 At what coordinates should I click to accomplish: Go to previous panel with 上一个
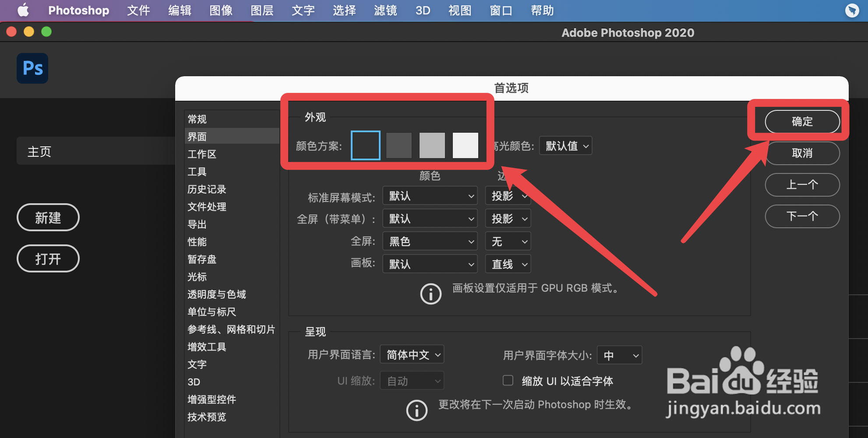[x=802, y=184]
